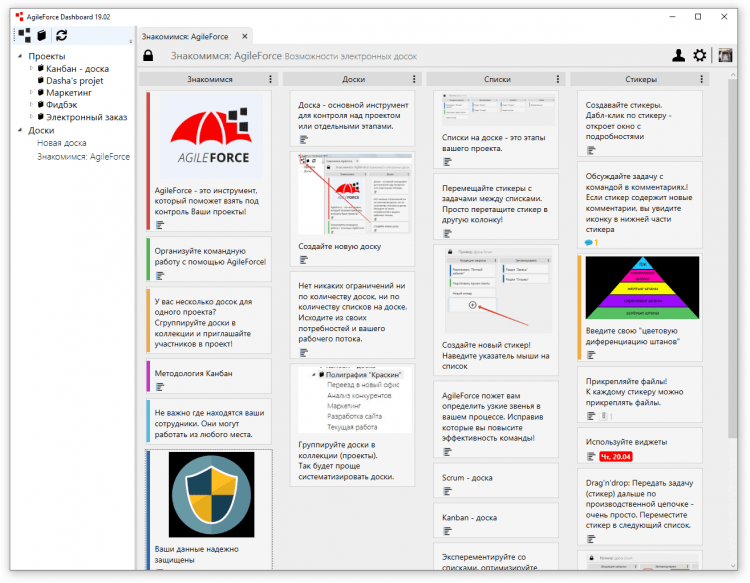Click the Стикеры list header
Image resolution: width=750 pixels, height=583 pixels.
(641, 79)
